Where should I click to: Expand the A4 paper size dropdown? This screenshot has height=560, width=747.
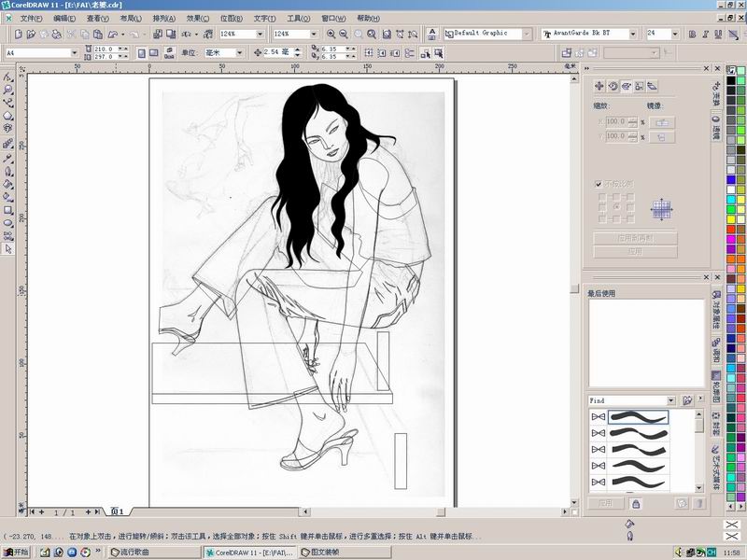[x=73, y=53]
